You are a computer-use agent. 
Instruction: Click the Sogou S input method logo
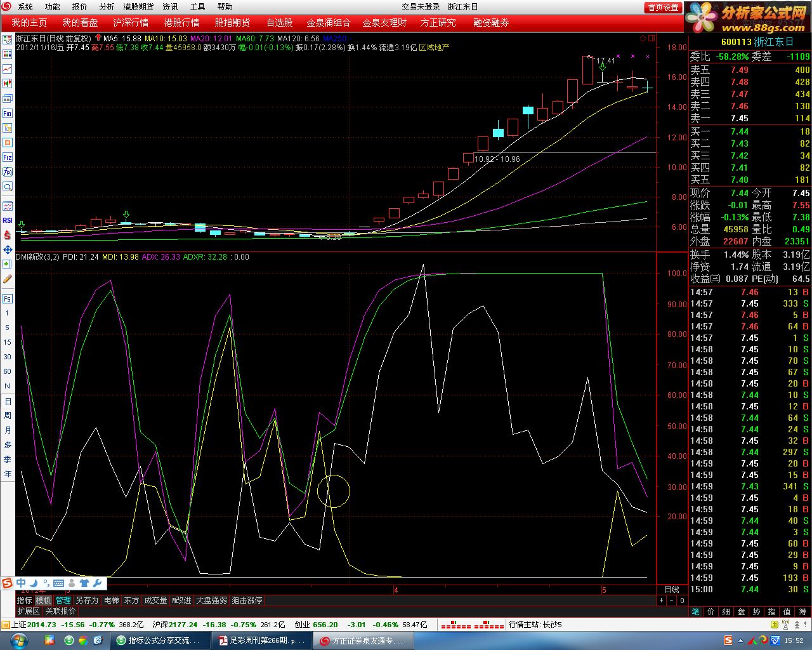7,583
